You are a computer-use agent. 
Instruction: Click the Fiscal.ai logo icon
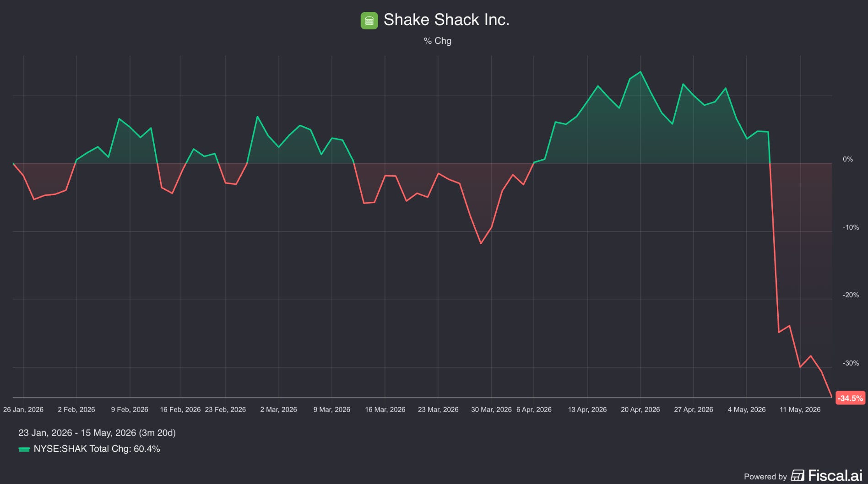tap(797, 476)
